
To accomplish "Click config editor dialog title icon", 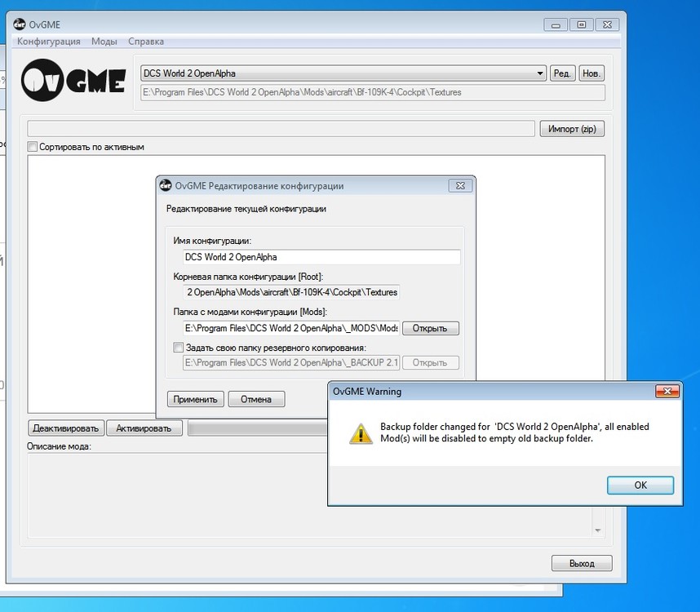I will pyautogui.click(x=166, y=185).
